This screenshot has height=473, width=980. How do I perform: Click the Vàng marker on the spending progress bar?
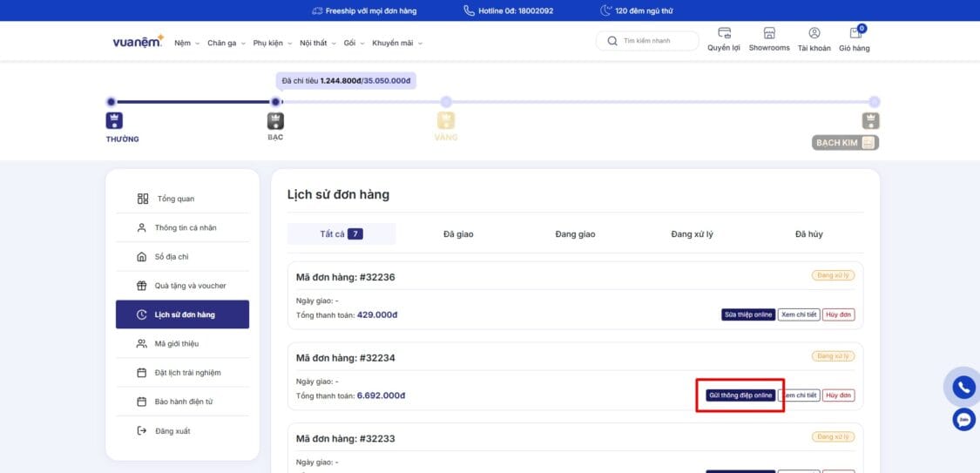[x=446, y=101]
